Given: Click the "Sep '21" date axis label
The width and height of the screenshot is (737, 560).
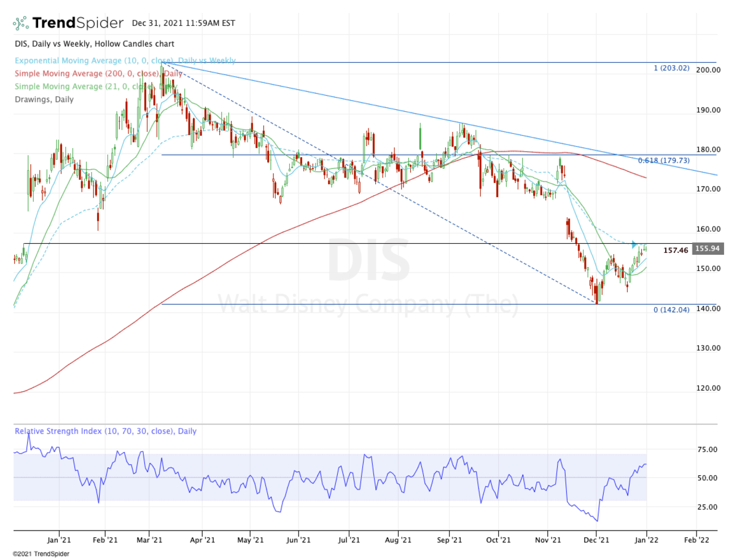Looking at the screenshot, I should pos(450,540).
